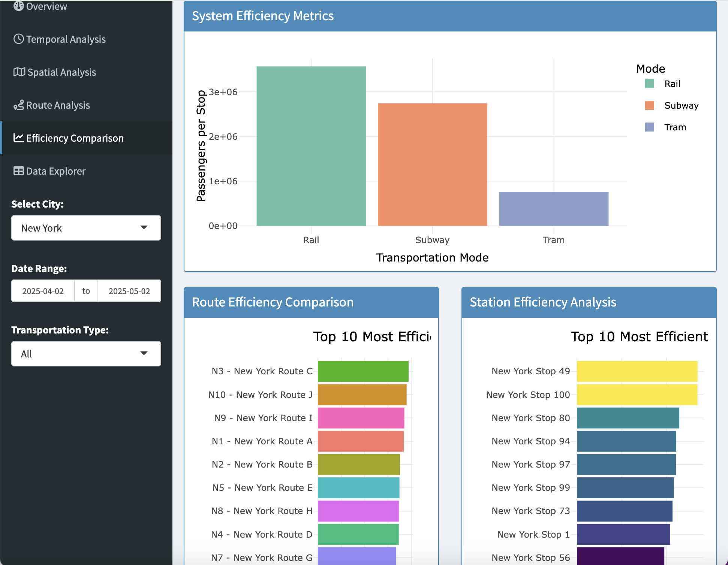
Task: Open the Select City dropdown
Action: coord(86,228)
